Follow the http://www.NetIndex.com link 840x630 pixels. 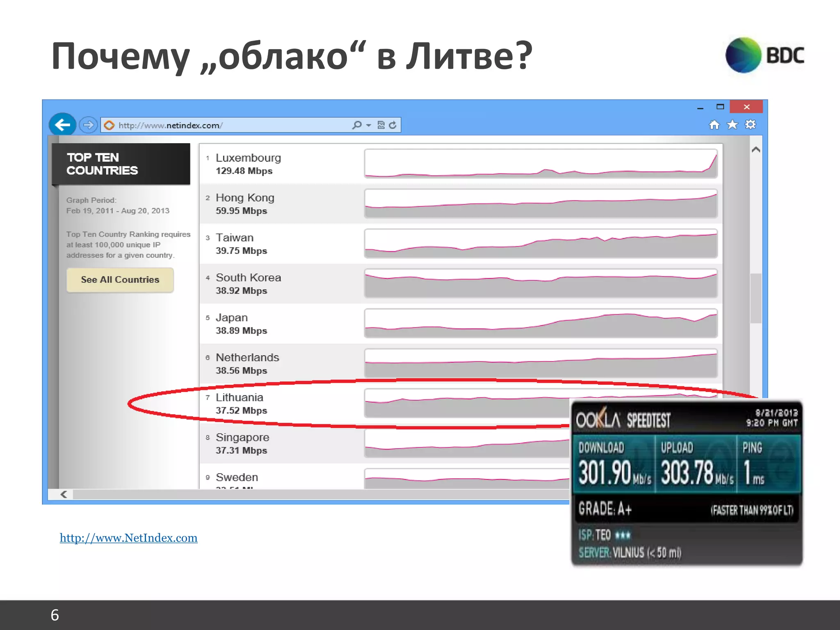[x=128, y=538]
